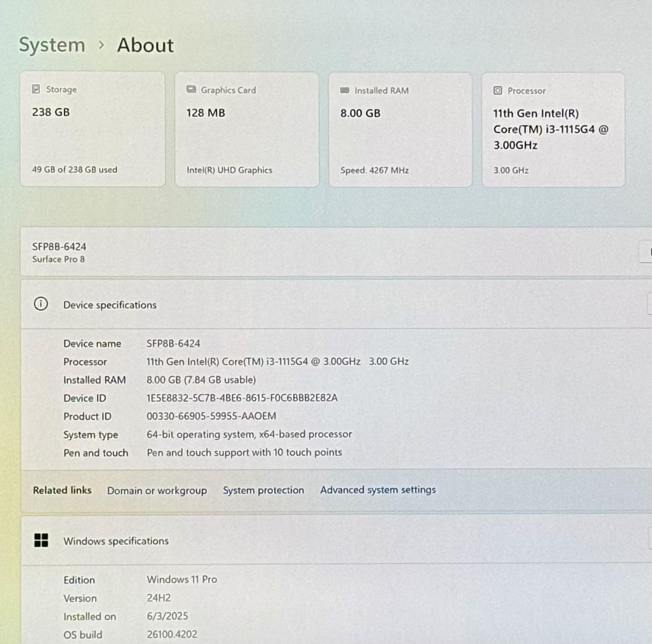Click the Edition row label
Image resolution: width=652 pixels, height=644 pixels.
79,580
